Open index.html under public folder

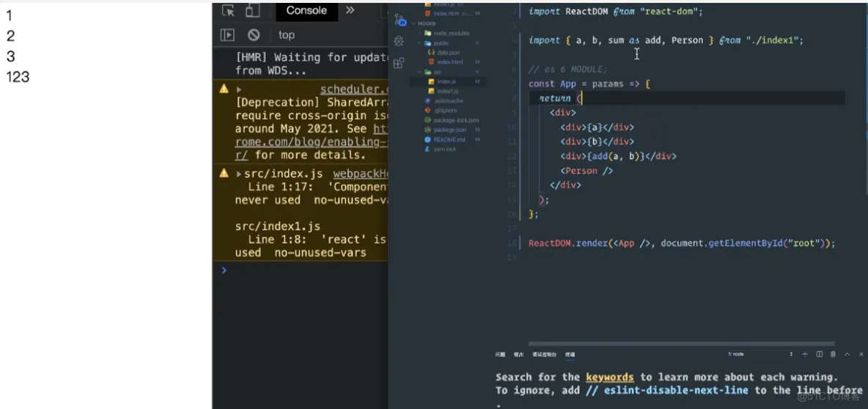[449, 62]
